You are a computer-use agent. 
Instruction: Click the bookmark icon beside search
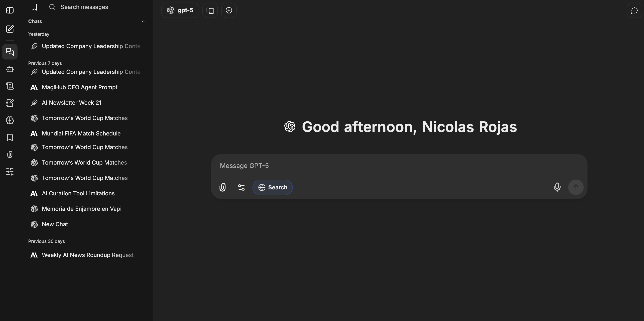click(x=34, y=7)
